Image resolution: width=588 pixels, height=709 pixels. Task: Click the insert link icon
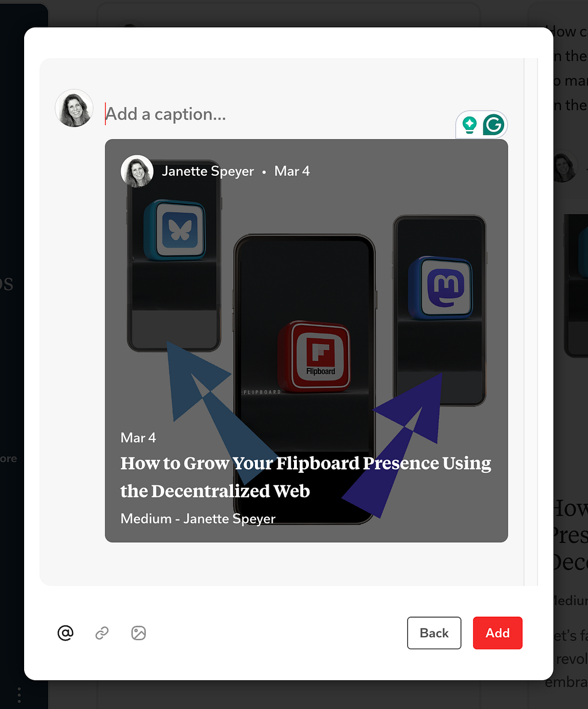[x=102, y=633]
